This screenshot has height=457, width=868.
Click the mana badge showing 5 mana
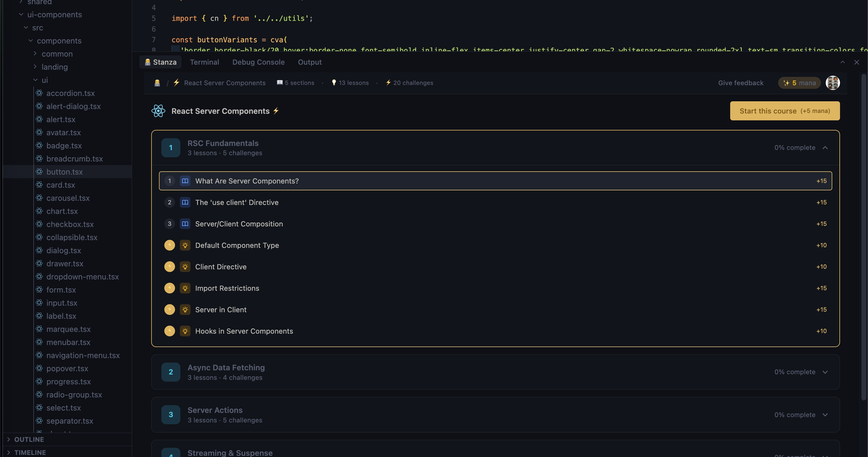coord(799,83)
